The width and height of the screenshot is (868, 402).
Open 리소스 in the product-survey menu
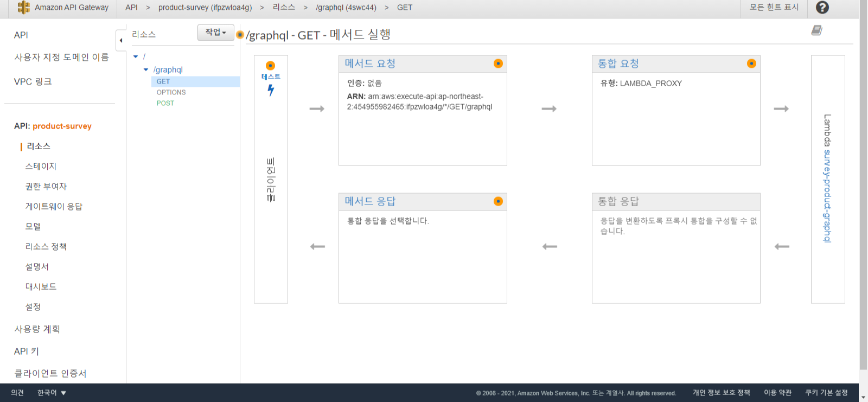coord(39,146)
